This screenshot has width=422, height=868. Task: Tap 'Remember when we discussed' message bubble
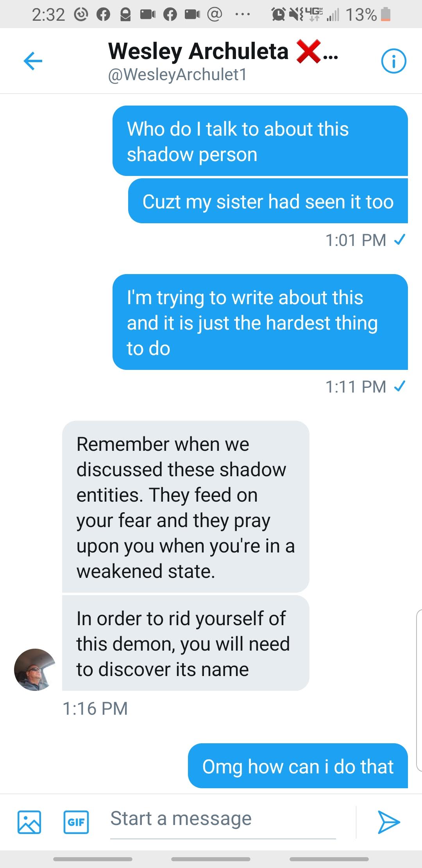click(186, 507)
